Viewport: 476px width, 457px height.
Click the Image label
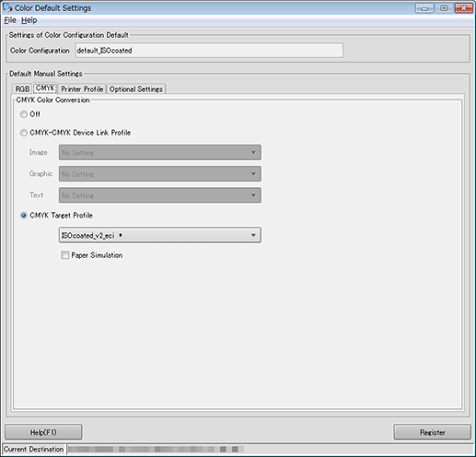pos(38,152)
